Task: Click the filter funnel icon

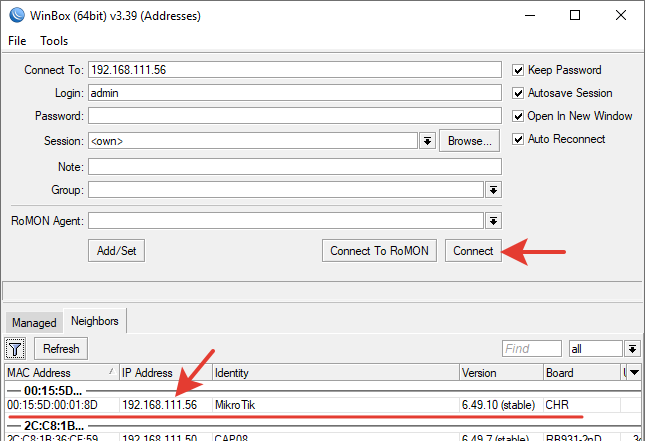Action: (15, 349)
